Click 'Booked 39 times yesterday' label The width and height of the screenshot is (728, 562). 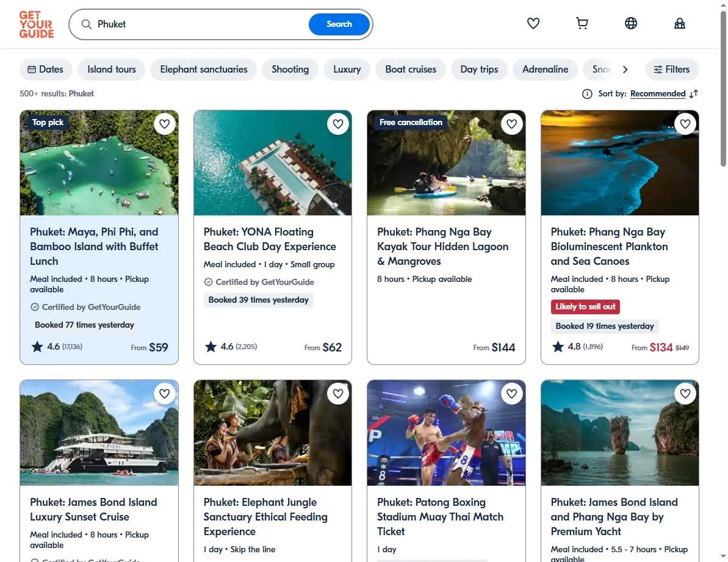[x=258, y=300]
